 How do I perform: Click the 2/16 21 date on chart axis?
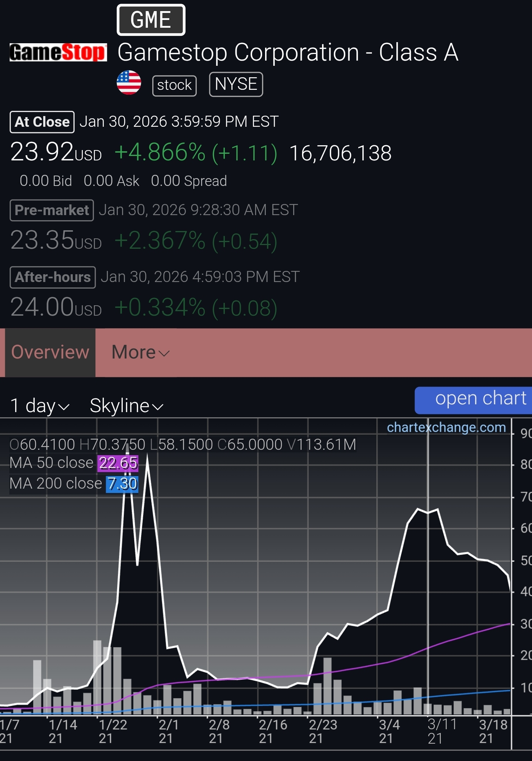[x=273, y=731]
